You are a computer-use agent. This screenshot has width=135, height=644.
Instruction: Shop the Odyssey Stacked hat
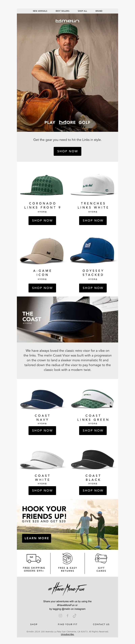point(93,288)
